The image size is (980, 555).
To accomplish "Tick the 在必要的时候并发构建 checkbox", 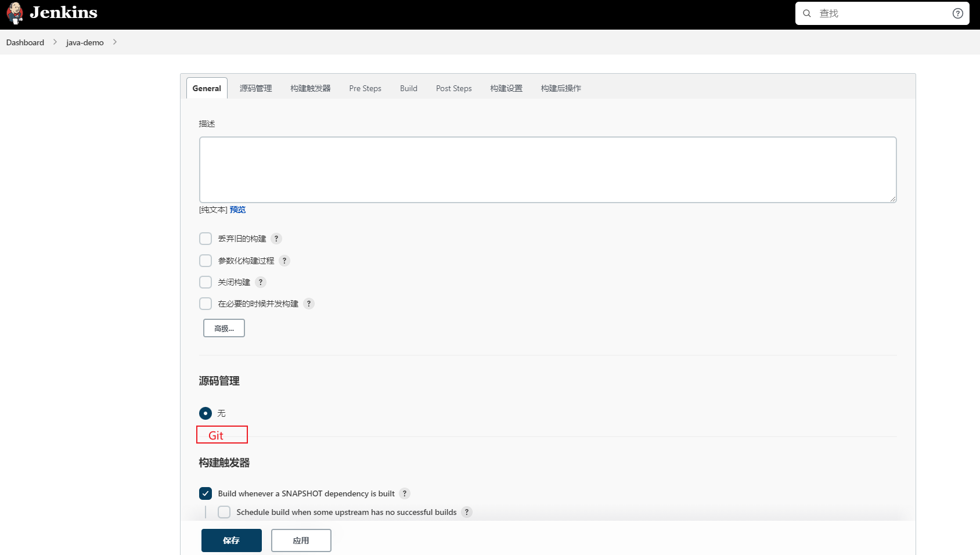I will 206,304.
